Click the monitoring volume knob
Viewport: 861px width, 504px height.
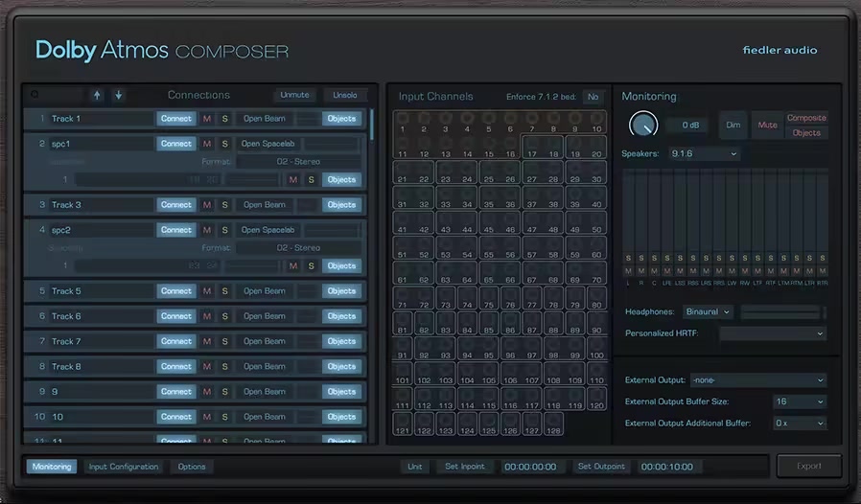point(642,125)
